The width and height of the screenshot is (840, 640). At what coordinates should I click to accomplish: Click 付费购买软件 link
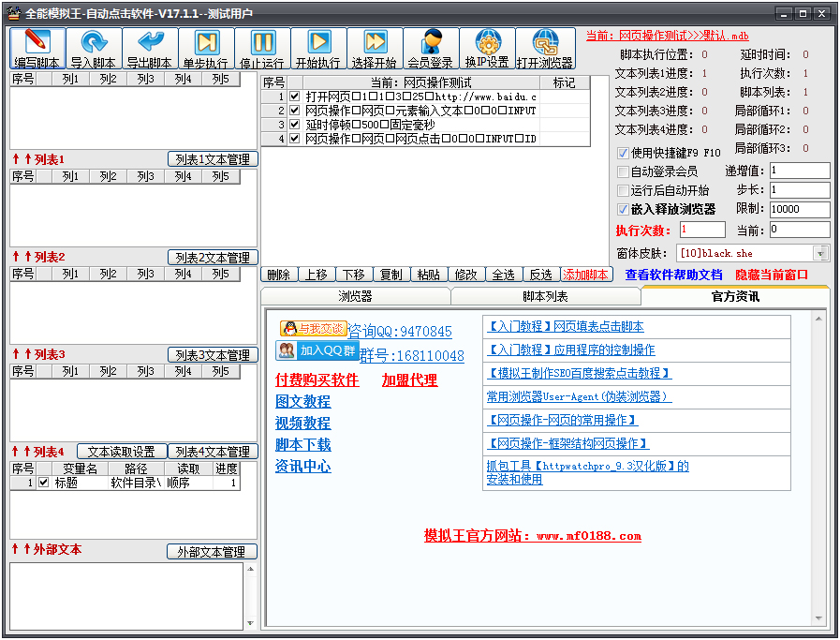click(x=317, y=380)
